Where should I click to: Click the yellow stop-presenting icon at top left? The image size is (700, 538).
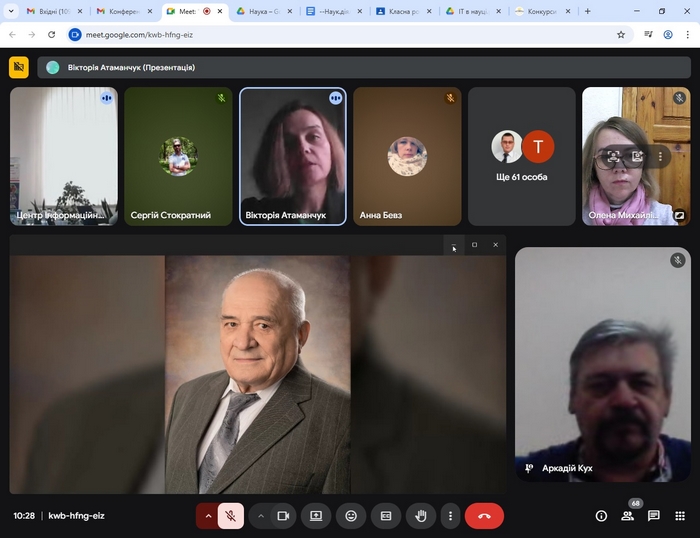coord(19,67)
